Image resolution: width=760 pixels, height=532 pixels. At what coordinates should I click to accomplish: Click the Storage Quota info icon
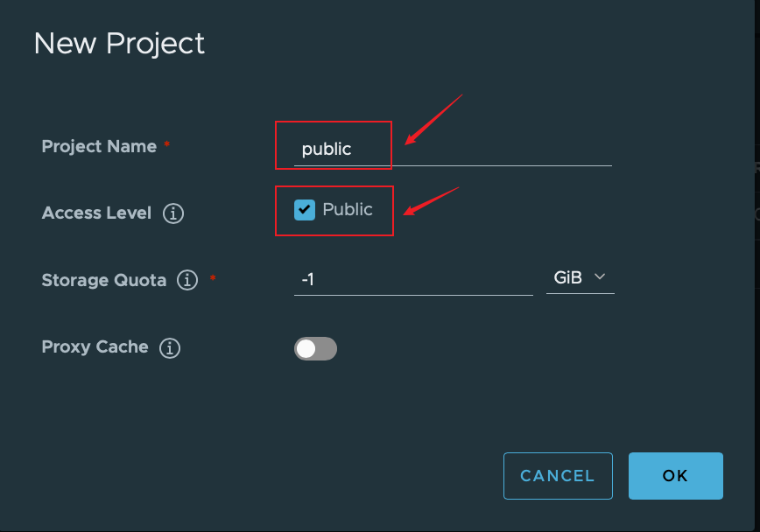coord(186,281)
